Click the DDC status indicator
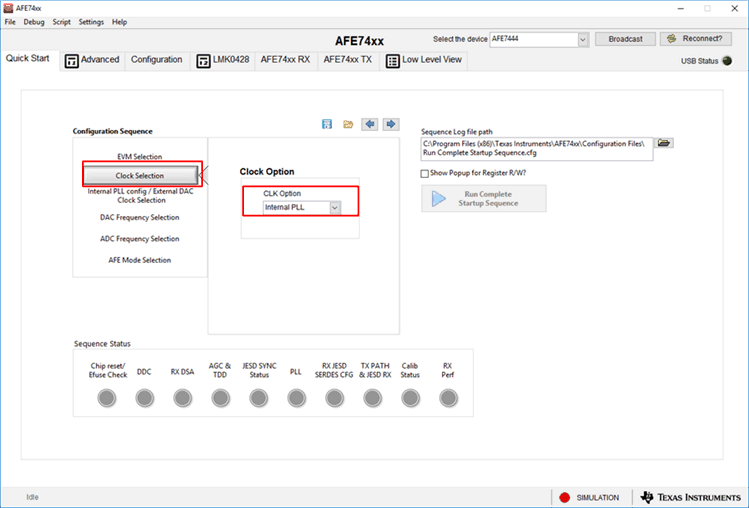Viewport: 749px width, 508px height. 145,398
